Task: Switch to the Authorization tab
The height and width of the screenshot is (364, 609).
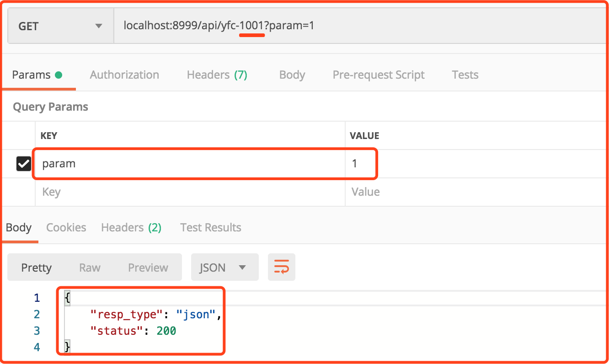Action: (x=124, y=75)
